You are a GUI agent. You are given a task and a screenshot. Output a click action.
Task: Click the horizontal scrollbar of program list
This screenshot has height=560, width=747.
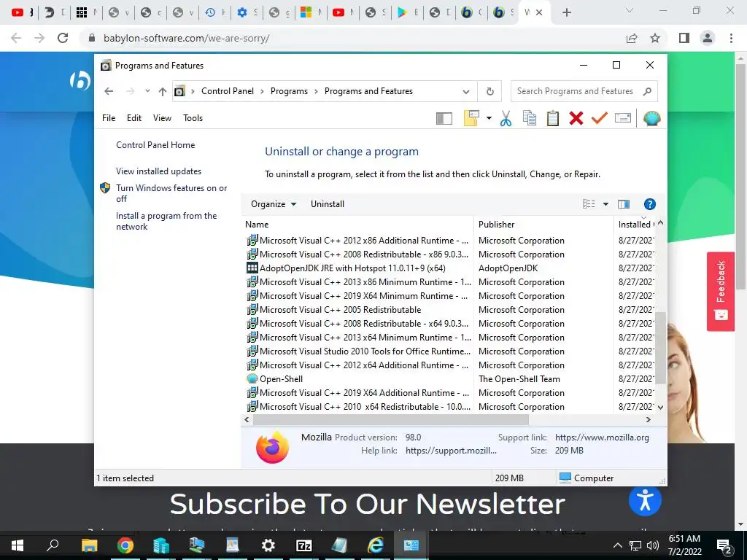(x=391, y=419)
